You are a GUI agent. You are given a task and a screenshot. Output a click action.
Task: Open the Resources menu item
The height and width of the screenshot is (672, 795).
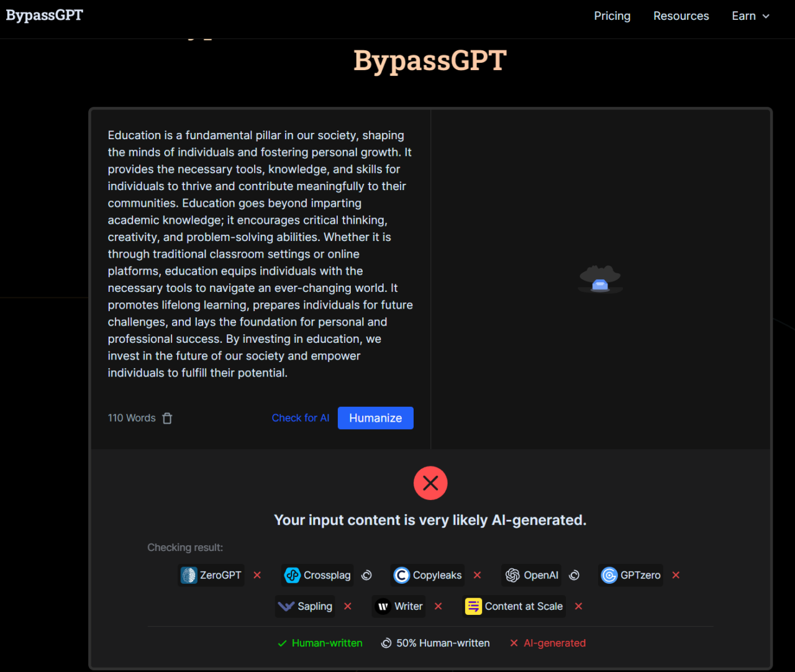click(x=681, y=16)
